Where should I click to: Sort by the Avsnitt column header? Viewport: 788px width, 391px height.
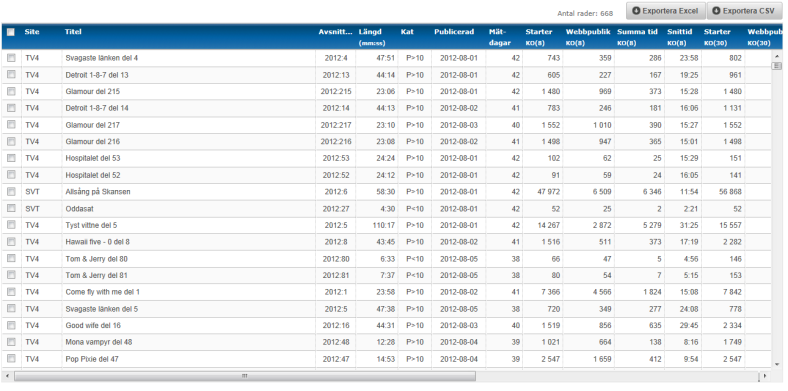click(336, 32)
